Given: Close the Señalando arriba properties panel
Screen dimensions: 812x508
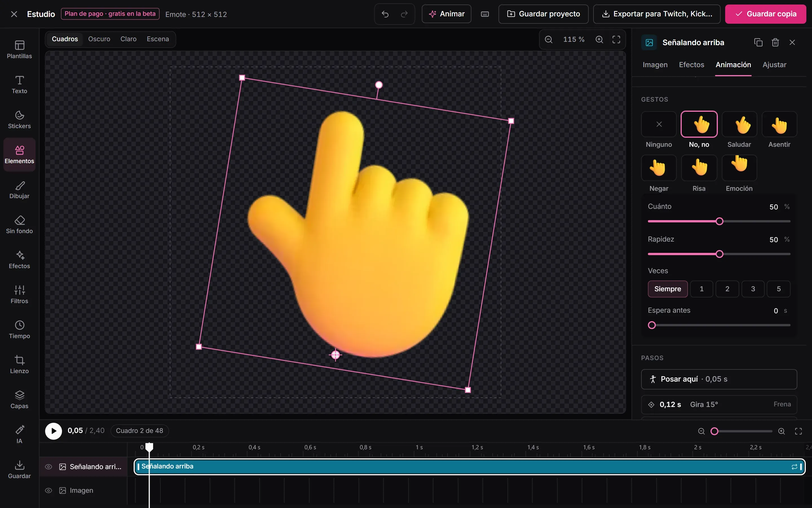Looking at the screenshot, I should tap(792, 42).
